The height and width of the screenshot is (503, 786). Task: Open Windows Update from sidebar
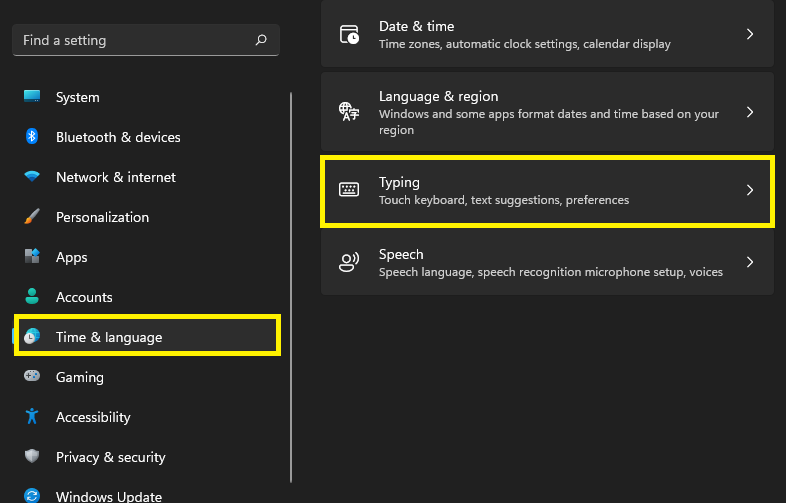pos(107,496)
